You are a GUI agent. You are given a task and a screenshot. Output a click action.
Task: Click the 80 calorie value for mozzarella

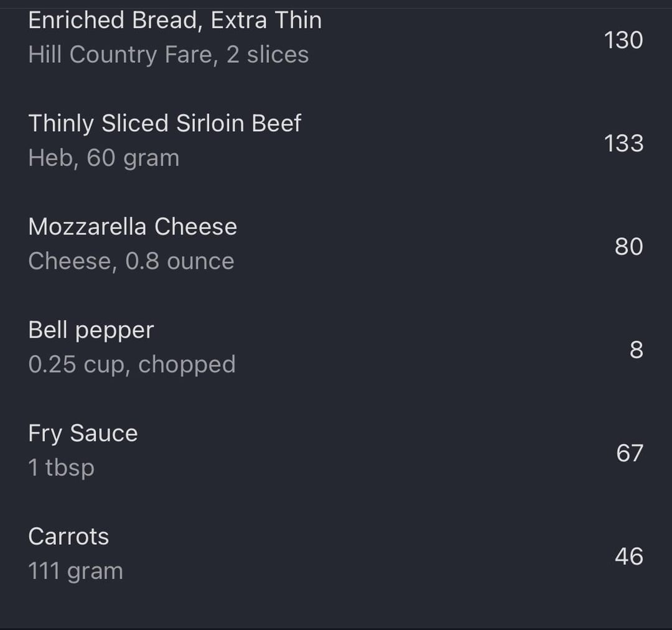(x=628, y=247)
